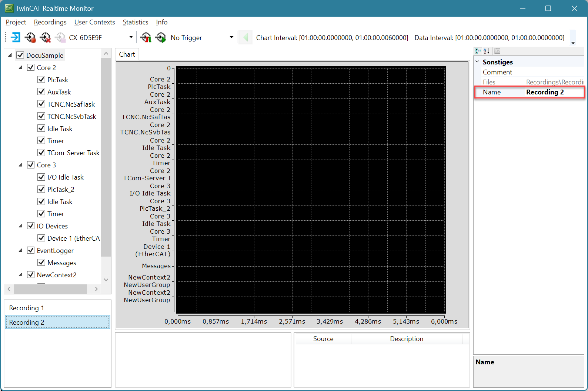
Task: Open the User Contexts menu
Action: [94, 22]
